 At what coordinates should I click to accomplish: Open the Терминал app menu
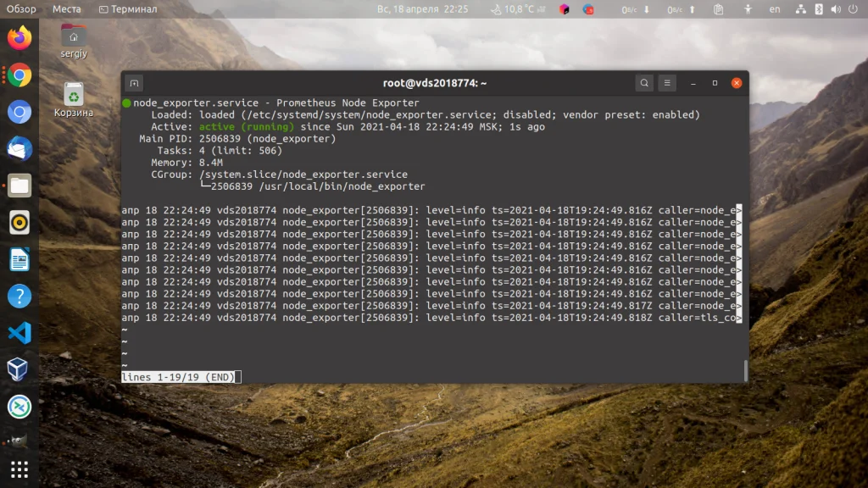click(x=128, y=8)
